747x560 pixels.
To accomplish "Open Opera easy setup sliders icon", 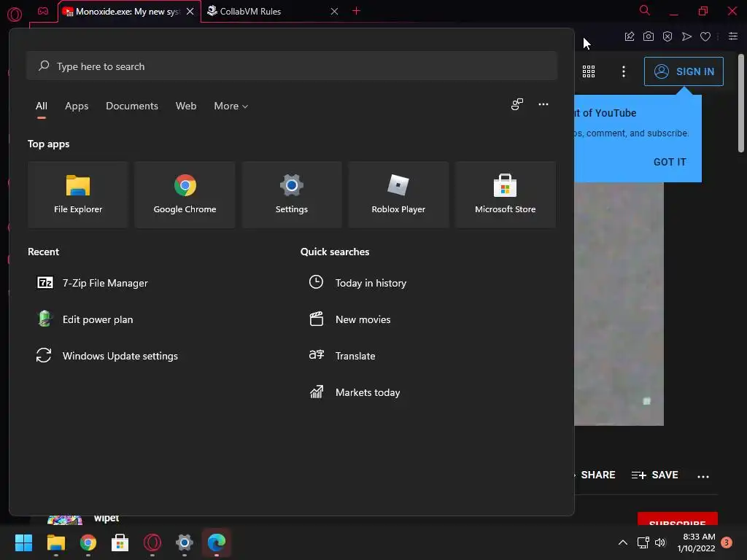I will tap(733, 36).
